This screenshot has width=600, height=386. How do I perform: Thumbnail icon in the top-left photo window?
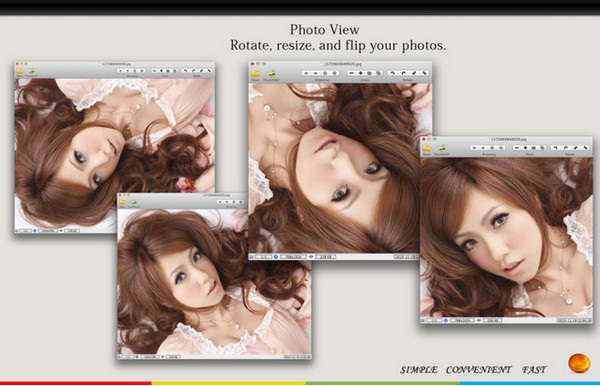32,72
